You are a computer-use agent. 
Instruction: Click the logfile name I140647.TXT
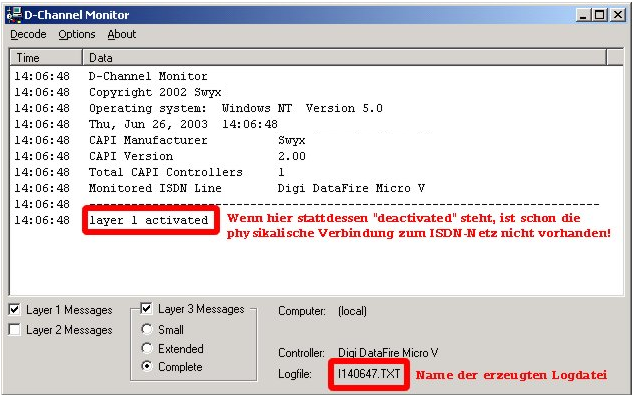369,374
